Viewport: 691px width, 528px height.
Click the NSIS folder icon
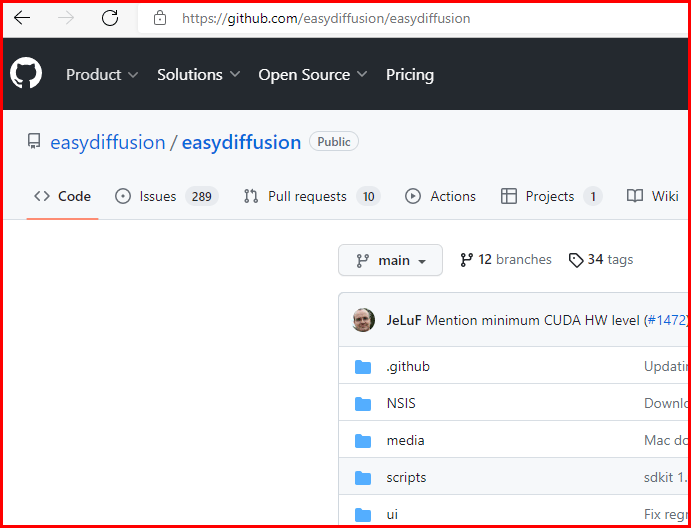(363, 404)
